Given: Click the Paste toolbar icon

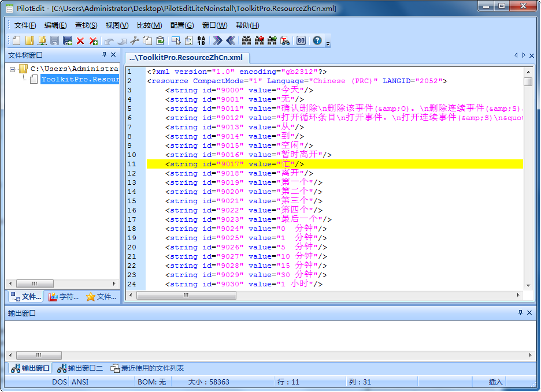Looking at the screenshot, I should [x=160, y=40].
